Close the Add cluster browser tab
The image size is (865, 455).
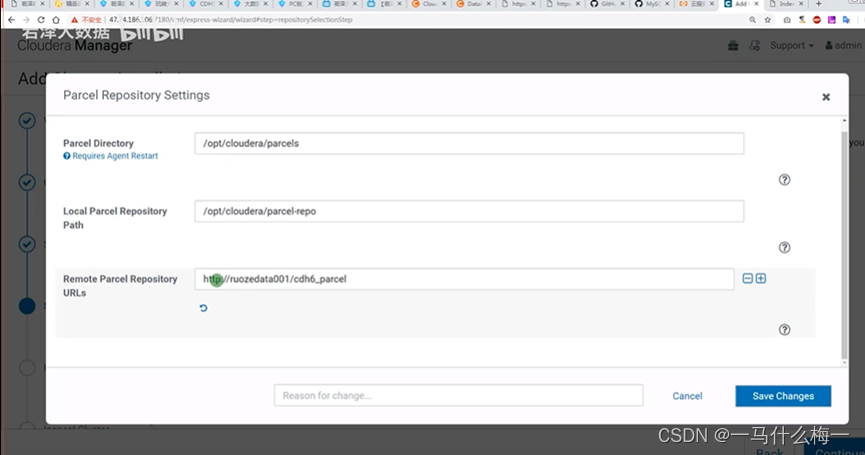click(x=756, y=4)
